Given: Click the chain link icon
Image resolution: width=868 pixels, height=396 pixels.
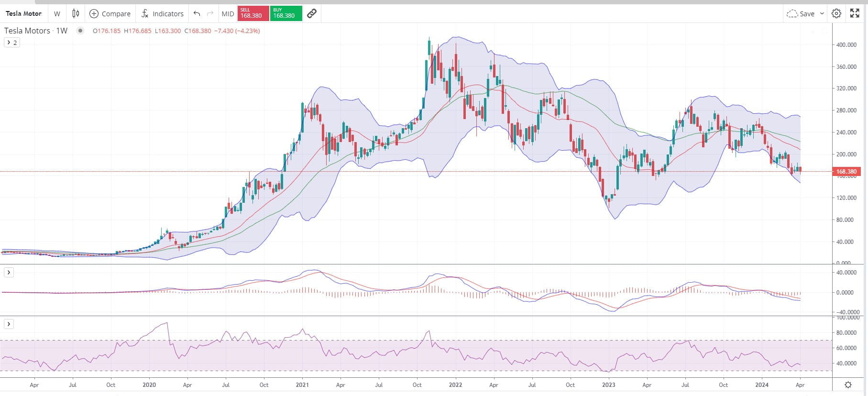Looking at the screenshot, I should [x=312, y=13].
